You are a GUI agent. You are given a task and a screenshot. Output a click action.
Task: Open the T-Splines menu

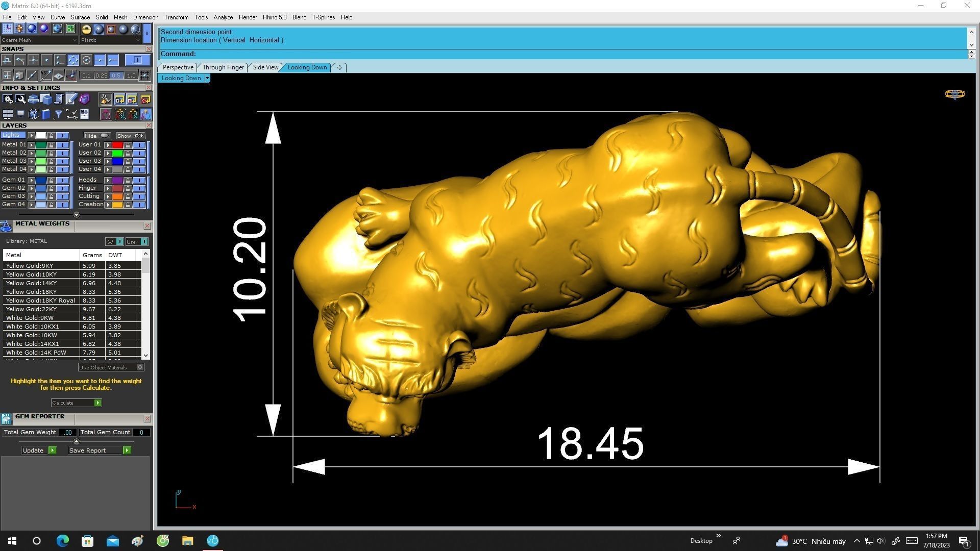pos(324,17)
